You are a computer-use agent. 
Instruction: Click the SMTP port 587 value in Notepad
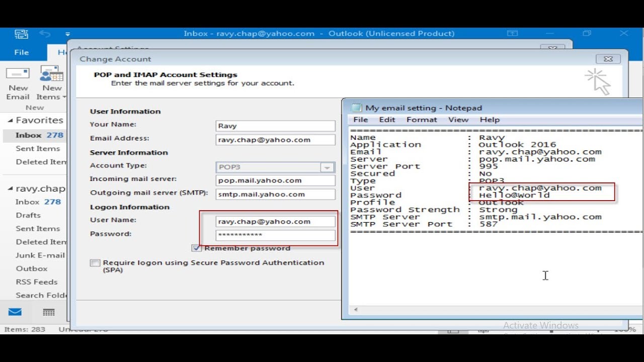coord(488,224)
